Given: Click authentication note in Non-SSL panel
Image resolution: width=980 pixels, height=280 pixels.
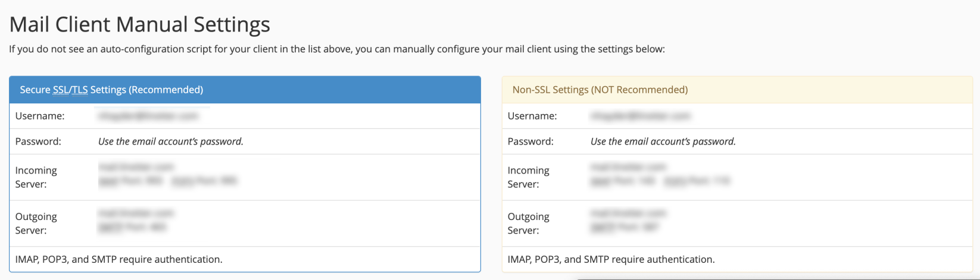Looking at the screenshot, I should [611, 259].
